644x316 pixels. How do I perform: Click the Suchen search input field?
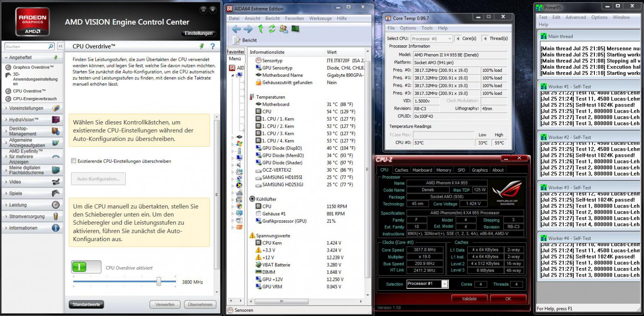tap(26, 46)
